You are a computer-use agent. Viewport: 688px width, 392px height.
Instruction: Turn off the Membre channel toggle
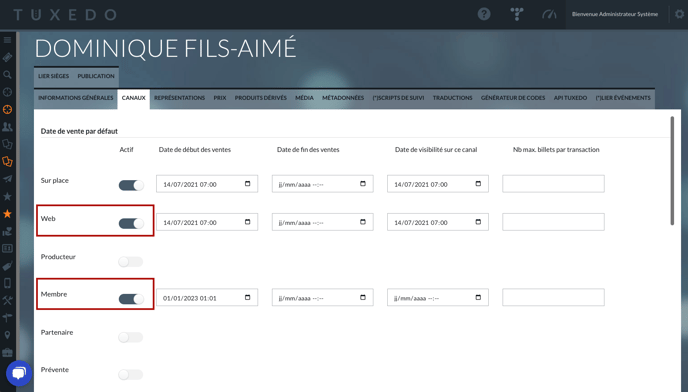coord(131,299)
